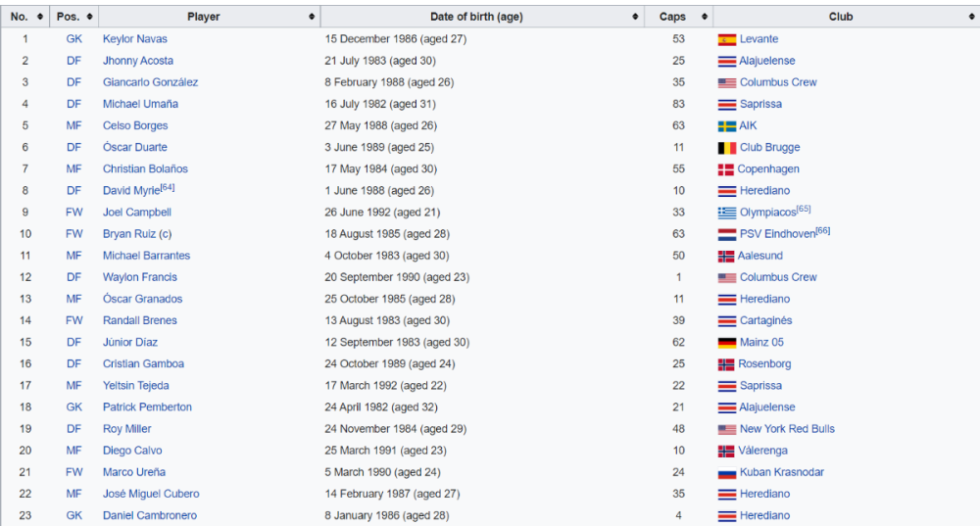This screenshot has width=980, height=526.
Task: Open the Keylor Navas player link
Action: 135,39
